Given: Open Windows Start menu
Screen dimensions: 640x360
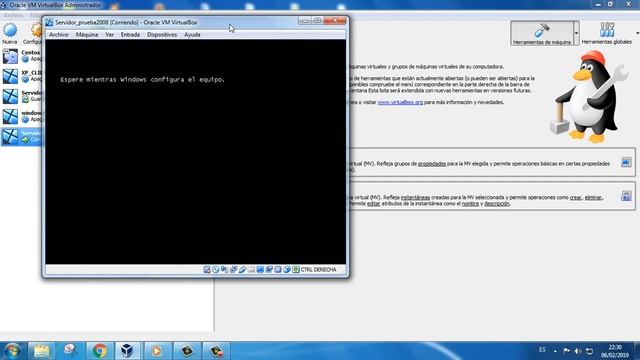Looking at the screenshot, I should pyautogui.click(x=12, y=351).
